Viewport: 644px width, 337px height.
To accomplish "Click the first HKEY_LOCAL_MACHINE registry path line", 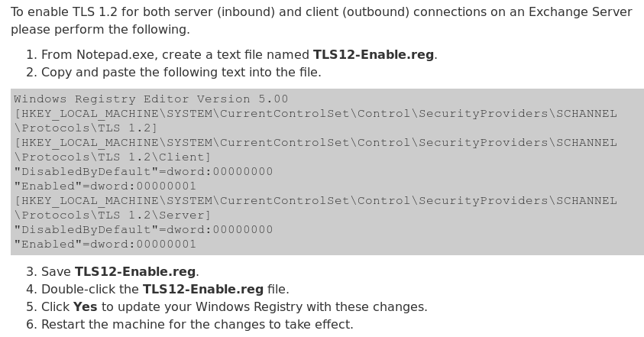I will point(316,114).
